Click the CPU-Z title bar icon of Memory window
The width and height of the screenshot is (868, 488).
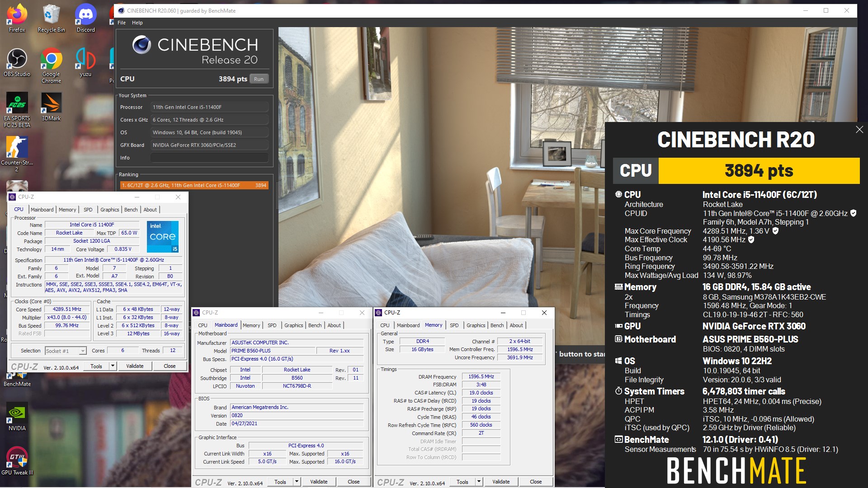point(378,313)
